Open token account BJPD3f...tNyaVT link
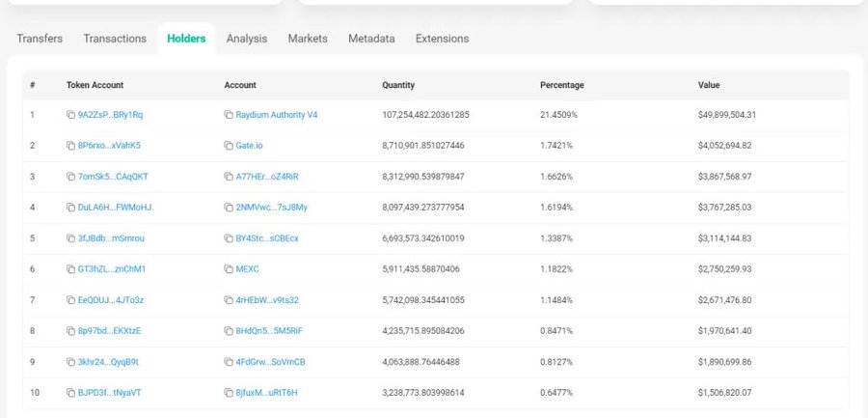The height and width of the screenshot is (418, 868). point(110,393)
